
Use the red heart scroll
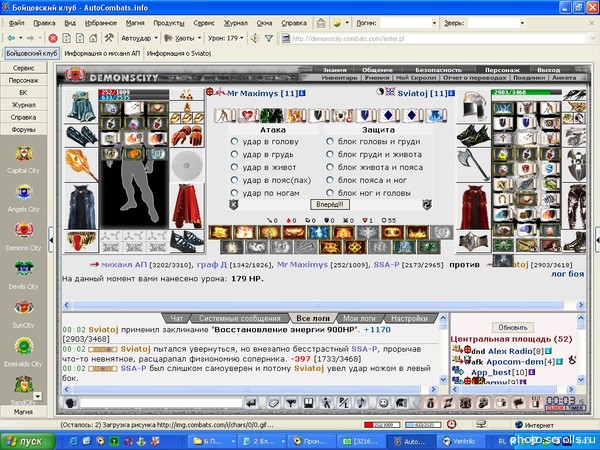248,115
